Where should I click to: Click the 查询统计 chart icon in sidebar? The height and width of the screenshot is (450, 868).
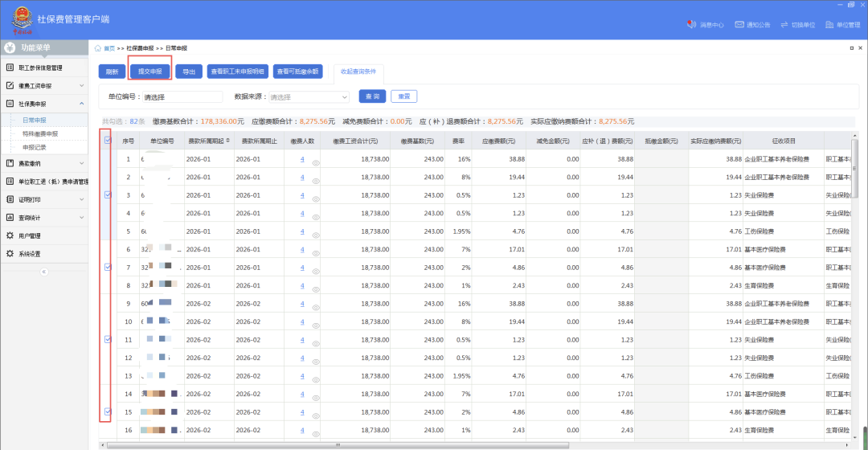coord(10,218)
